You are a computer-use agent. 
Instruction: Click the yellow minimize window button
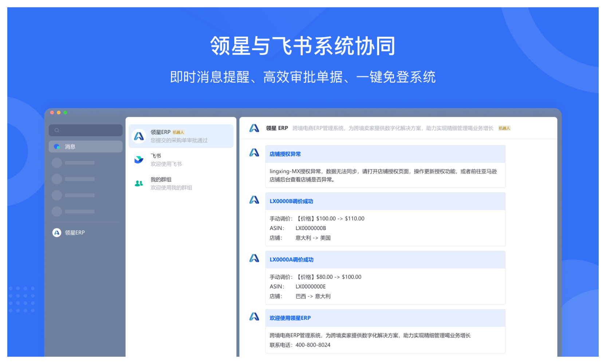(59, 112)
